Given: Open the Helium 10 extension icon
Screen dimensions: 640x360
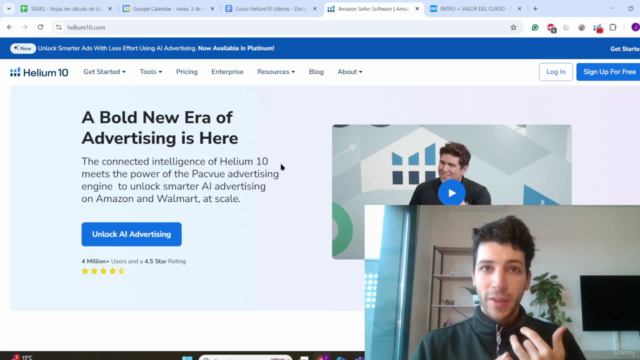Looking at the screenshot, I should (x=598, y=28).
